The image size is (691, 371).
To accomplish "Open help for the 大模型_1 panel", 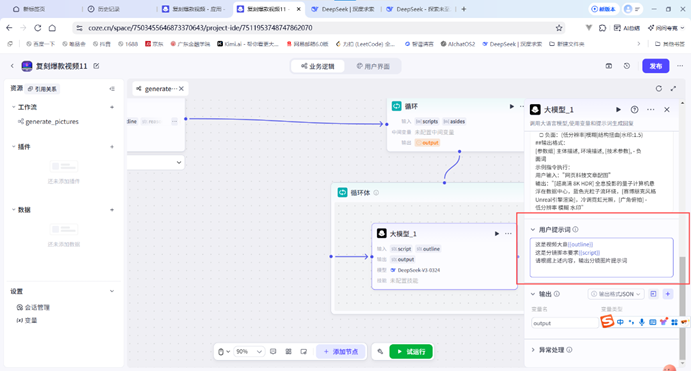I will coord(635,110).
